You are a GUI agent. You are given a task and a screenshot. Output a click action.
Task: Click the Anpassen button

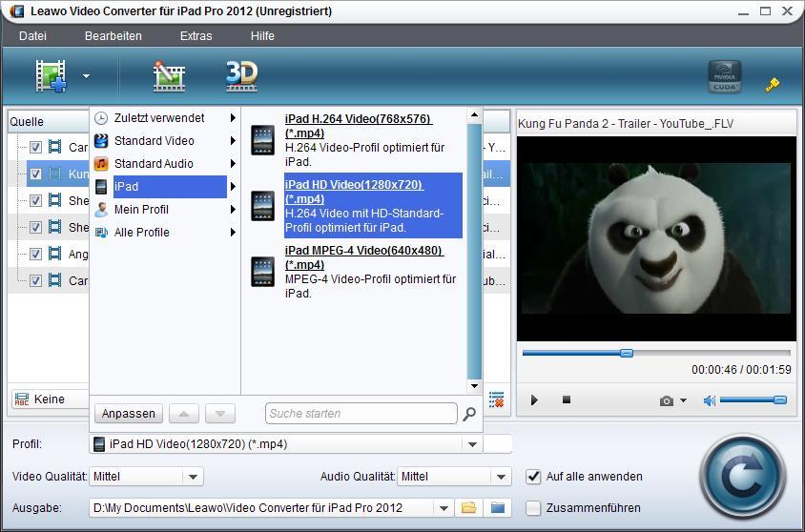click(129, 414)
